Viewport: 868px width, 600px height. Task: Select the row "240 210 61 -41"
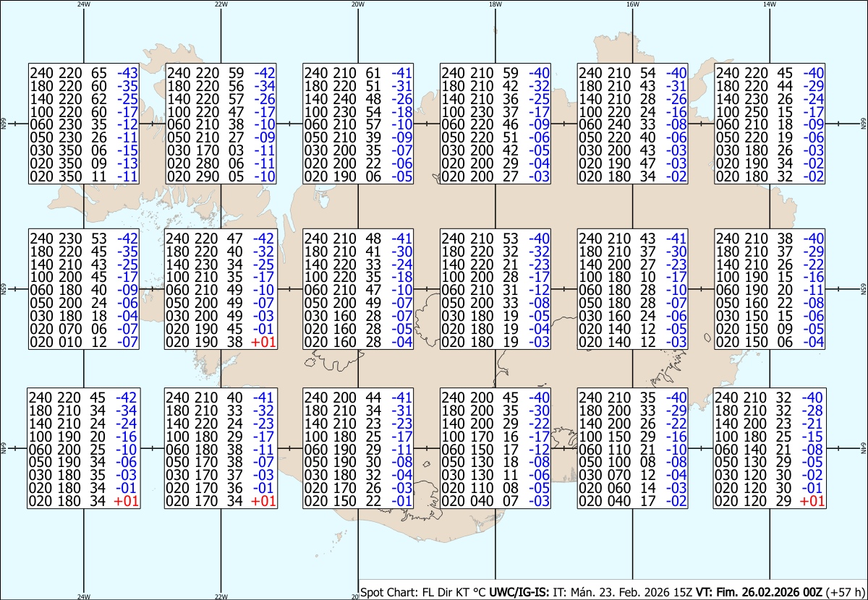[359, 73]
